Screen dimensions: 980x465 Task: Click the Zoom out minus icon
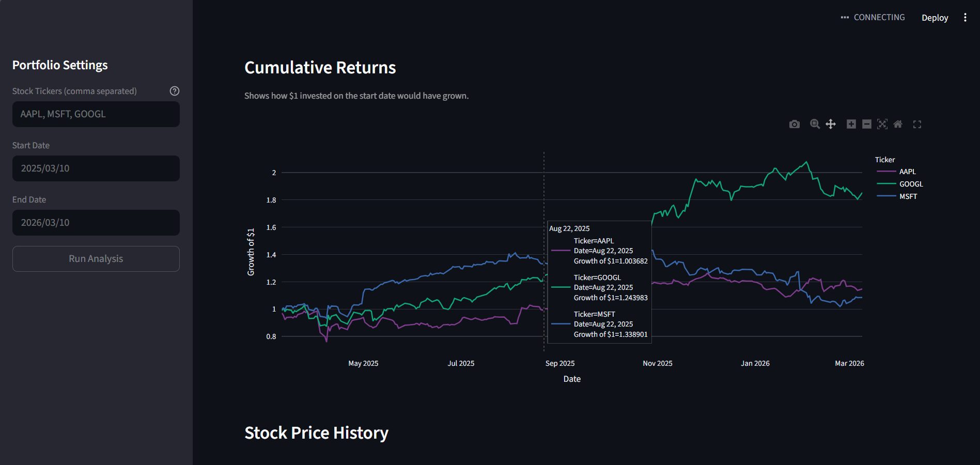867,124
